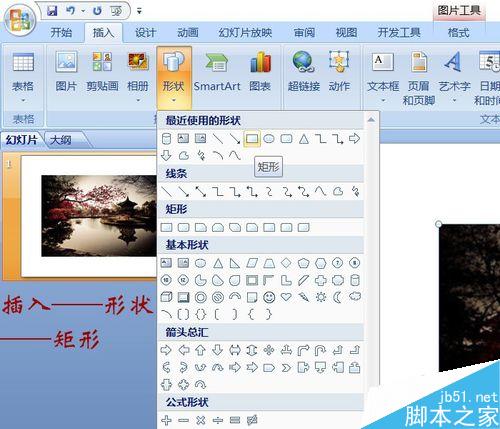Select the quad arrow in 箭头总汇
The width and height of the screenshot is (500, 429).
[269, 350]
